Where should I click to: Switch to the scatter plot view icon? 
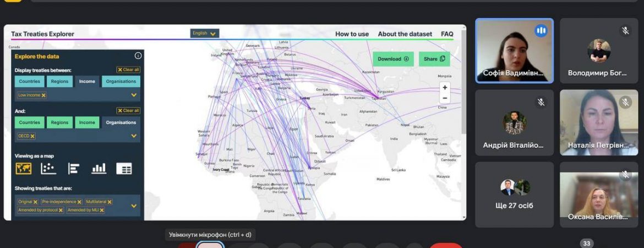coord(48,168)
